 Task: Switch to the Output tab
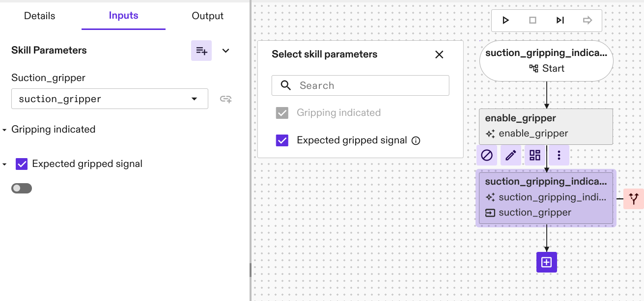(207, 16)
